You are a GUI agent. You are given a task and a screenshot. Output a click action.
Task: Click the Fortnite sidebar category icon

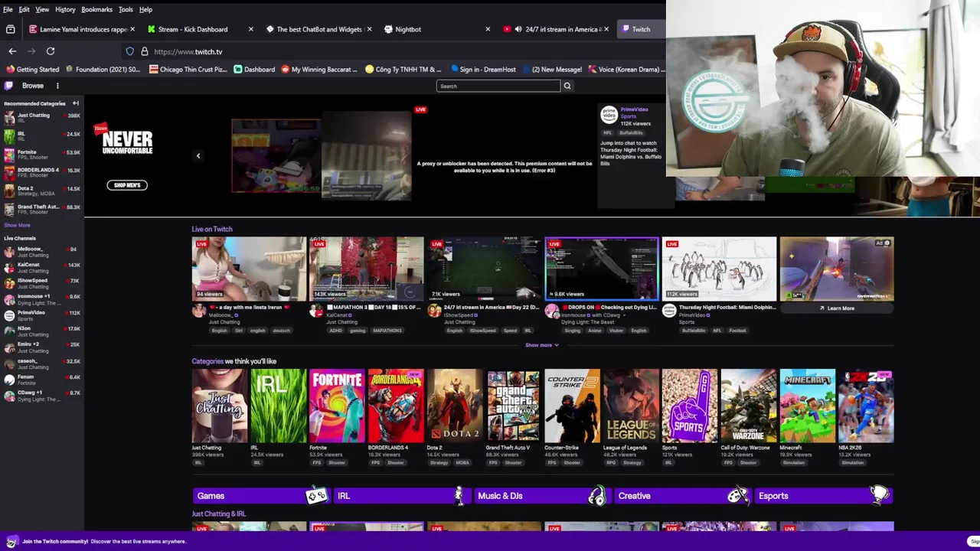pos(9,155)
